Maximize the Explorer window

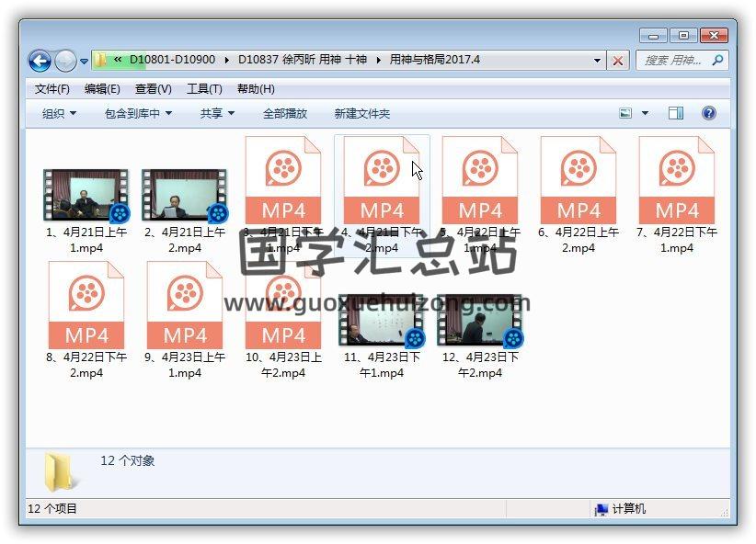[x=683, y=36]
